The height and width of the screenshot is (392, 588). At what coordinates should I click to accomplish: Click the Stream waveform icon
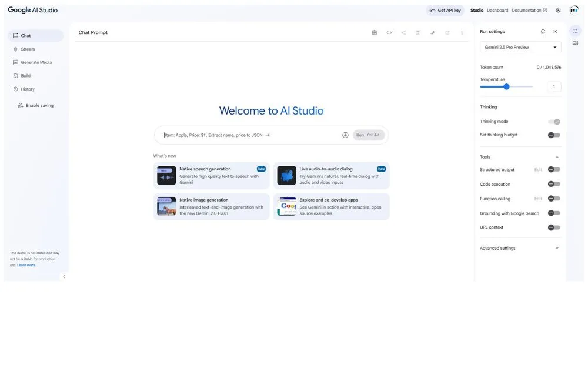(x=15, y=49)
